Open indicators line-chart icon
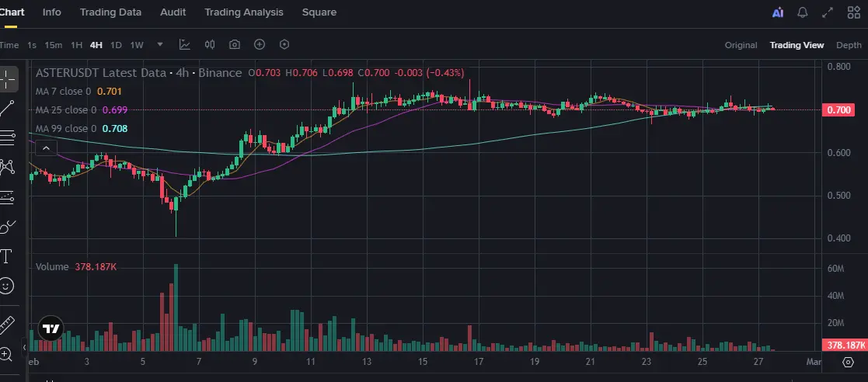This screenshot has width=868, height=382. 185,45
